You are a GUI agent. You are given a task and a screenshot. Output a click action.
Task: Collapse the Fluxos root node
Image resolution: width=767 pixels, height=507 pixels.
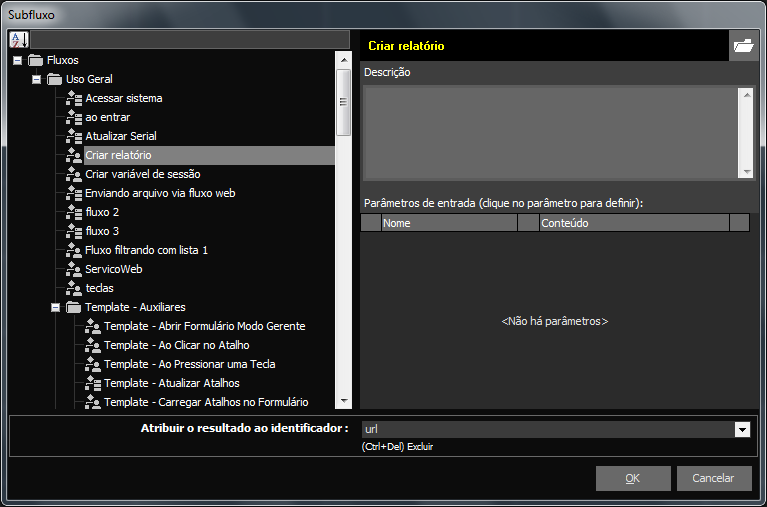(x=17, y=60)
